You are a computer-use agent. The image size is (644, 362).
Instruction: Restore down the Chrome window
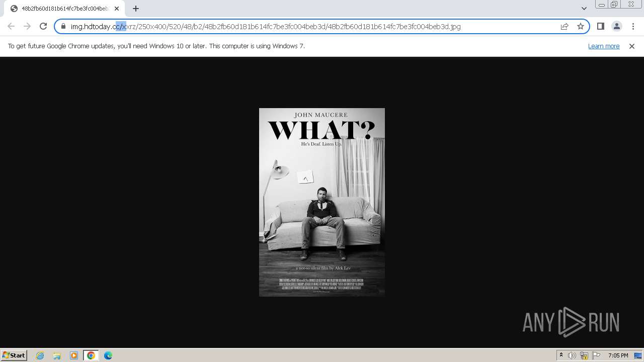pos(614,5)
